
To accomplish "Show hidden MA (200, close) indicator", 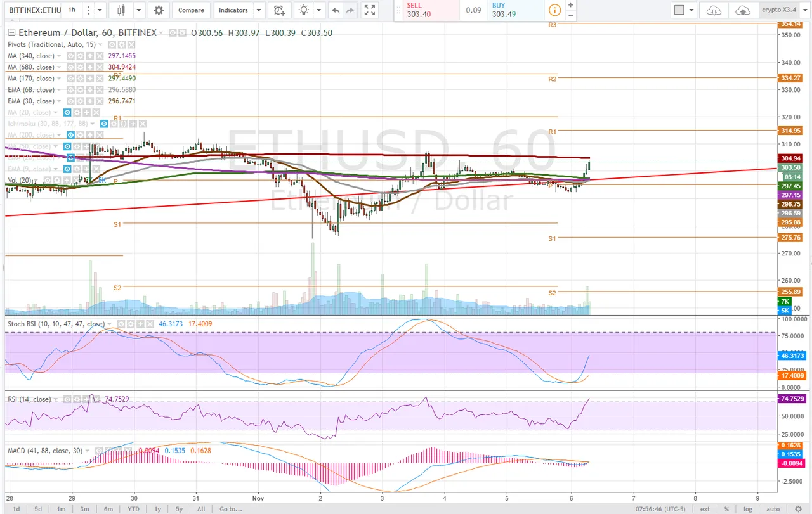I will 72,135.
